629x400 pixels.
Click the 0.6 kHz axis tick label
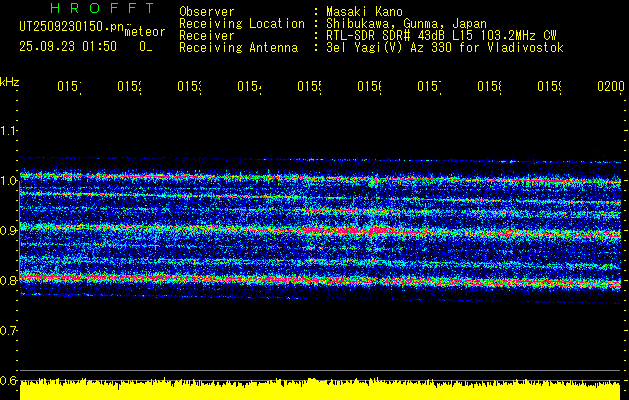pos(8,380)
